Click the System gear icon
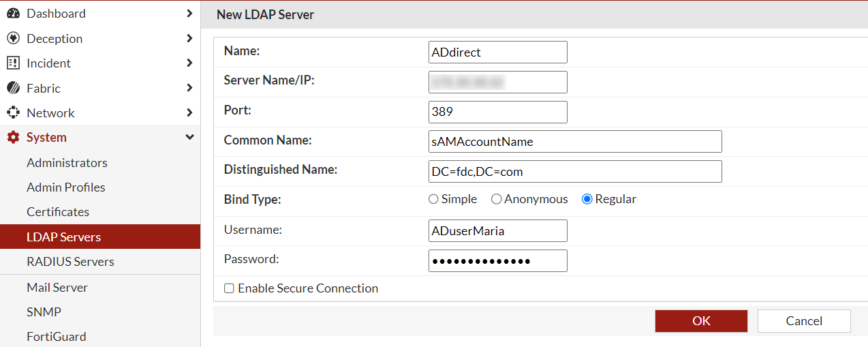Image resolution: width=868 pixels, height=347 pixels. 13,138
